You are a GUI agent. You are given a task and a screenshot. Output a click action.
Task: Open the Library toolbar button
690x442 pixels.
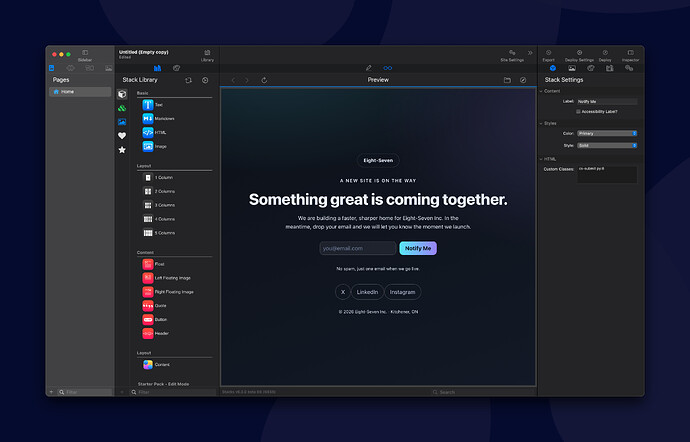[x=207, y=55]
